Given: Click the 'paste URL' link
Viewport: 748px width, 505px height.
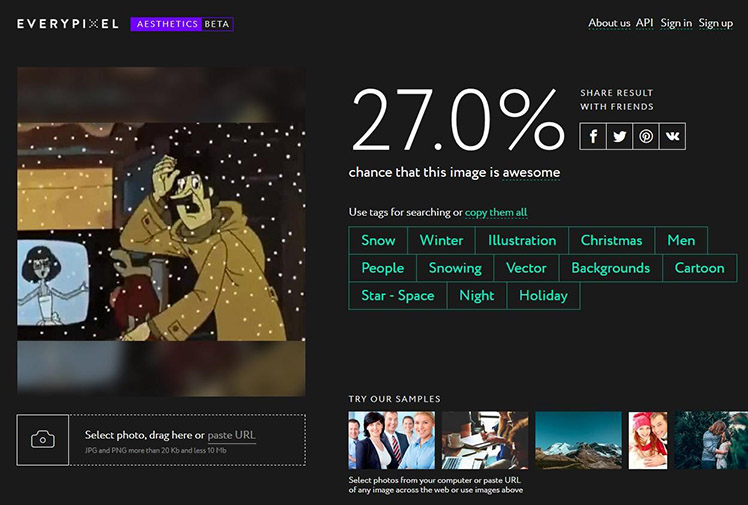Looking at the screenshot, I should [232, 435].
